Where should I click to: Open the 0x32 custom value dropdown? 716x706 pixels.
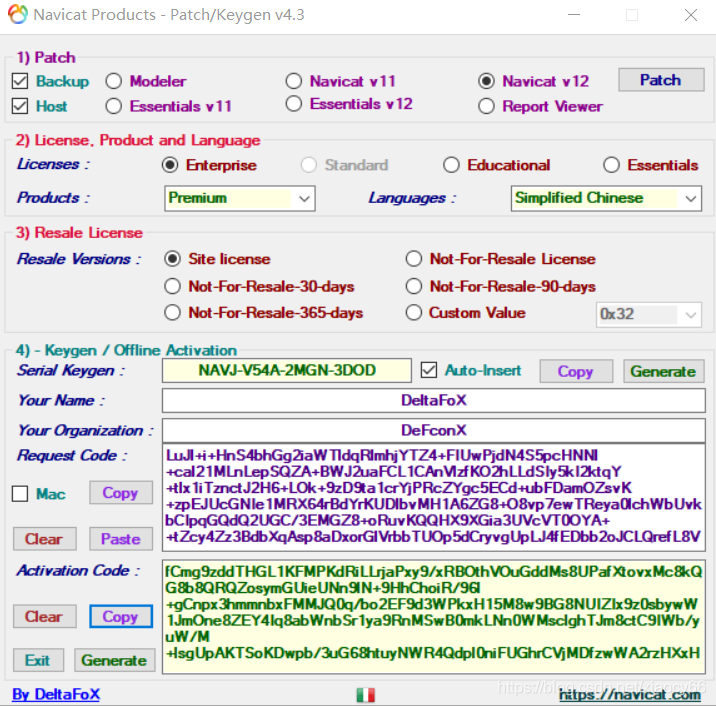tap(648, 314)
